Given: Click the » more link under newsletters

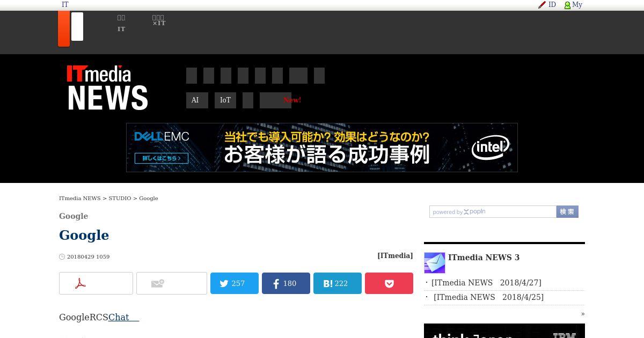Looking at the screenshot, I should [x=583, y=314].
